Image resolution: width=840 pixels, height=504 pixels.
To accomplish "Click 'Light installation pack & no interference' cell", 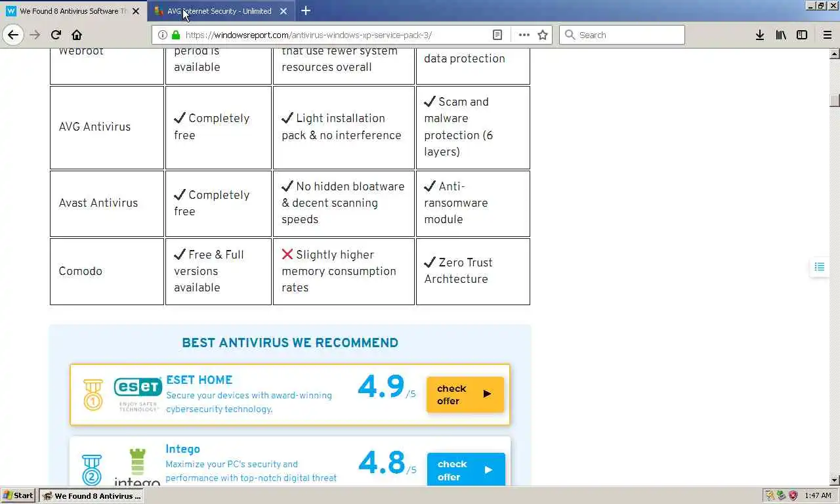I will 344,127.
